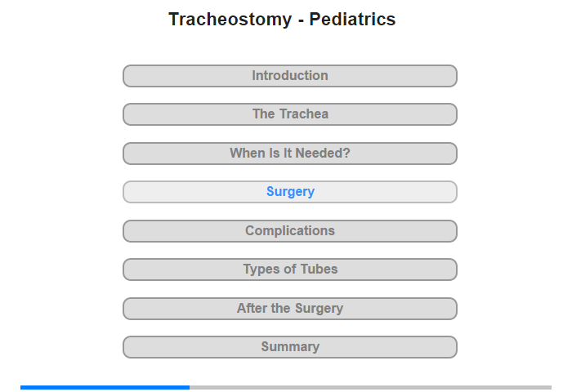
Task: Go to The Trachea chapter
Action: click(x=289, y=114)
